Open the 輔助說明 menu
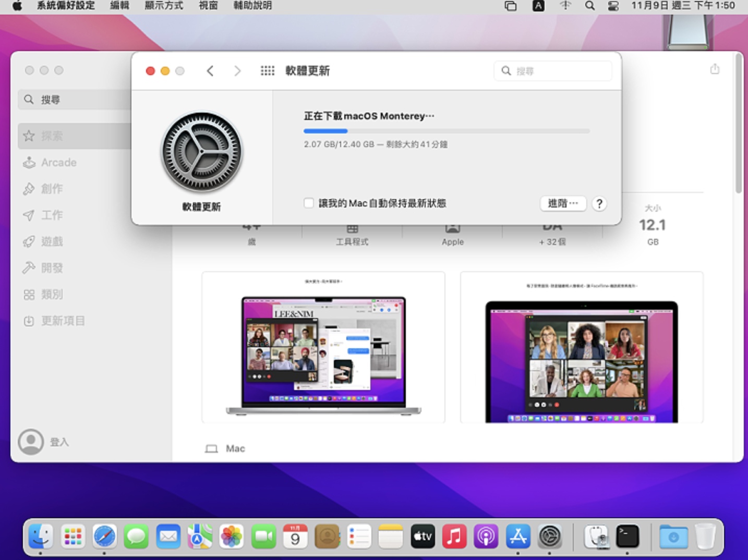 (x=252, y=6)
